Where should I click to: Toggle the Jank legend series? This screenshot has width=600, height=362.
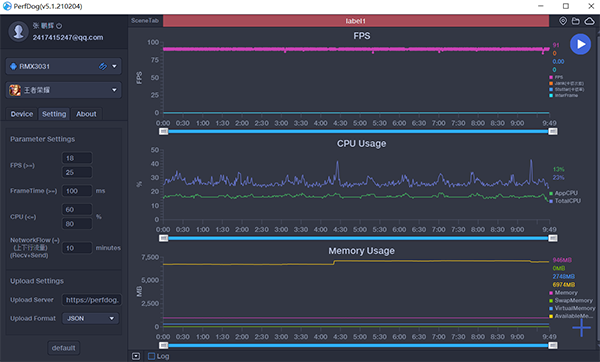coord(566,83)
